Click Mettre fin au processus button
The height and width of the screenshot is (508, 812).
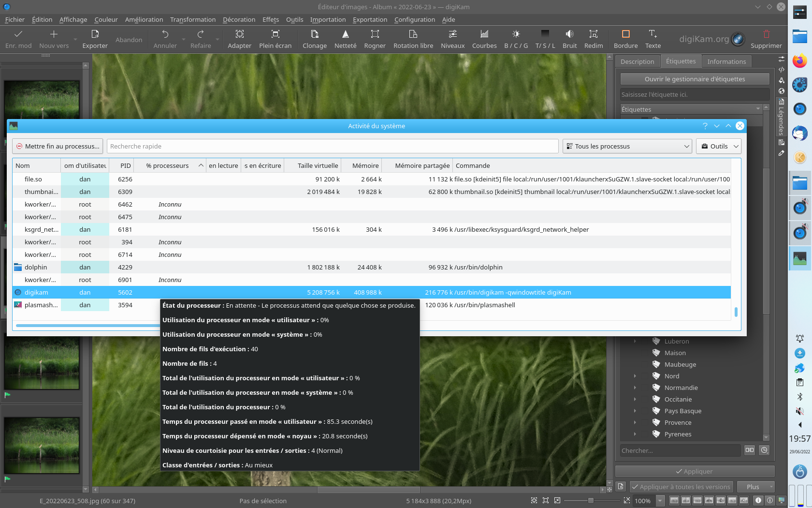click(58, 146)
